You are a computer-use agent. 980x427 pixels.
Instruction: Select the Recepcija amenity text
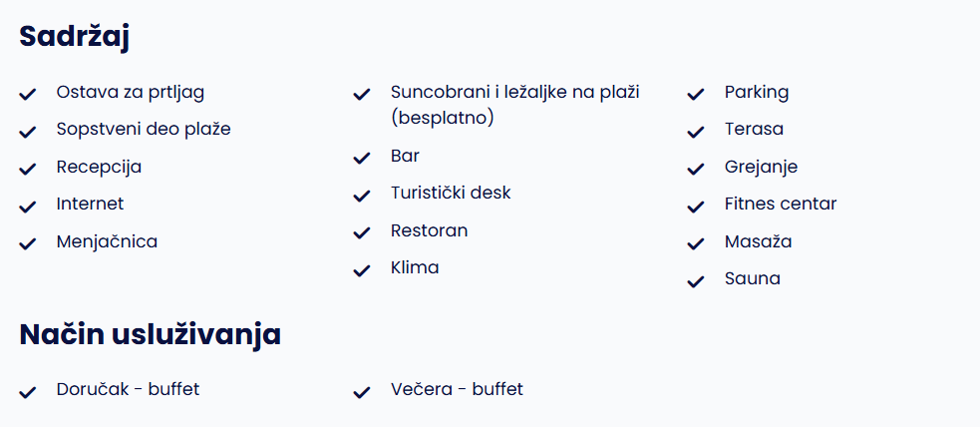pyautogui.click(x=99, y=167)
